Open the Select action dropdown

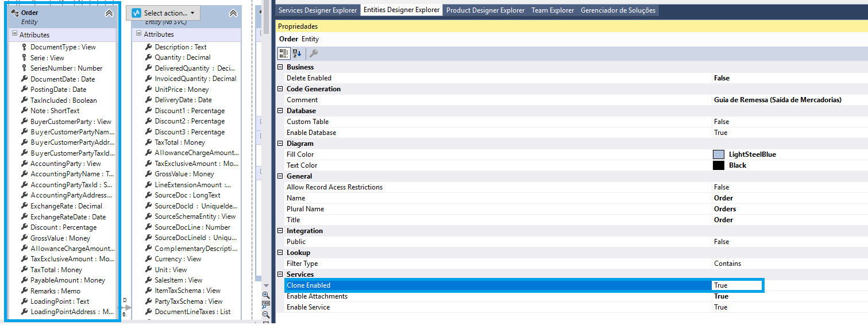pos(163,13)
